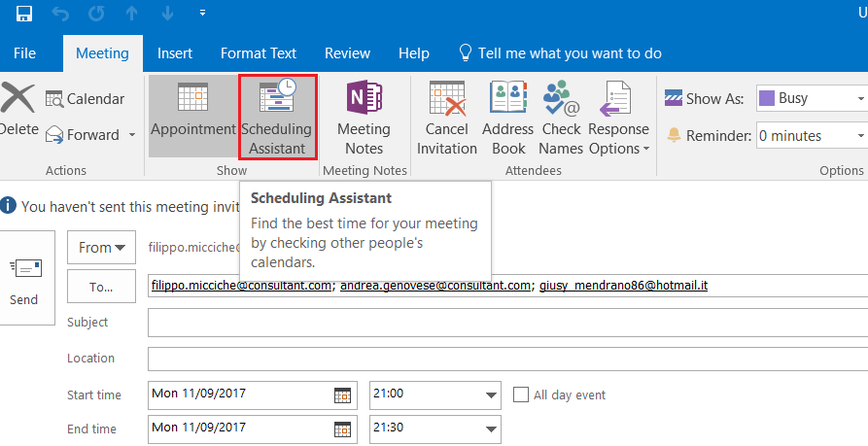Click the To... recipients button

click(x=101, y=287)
